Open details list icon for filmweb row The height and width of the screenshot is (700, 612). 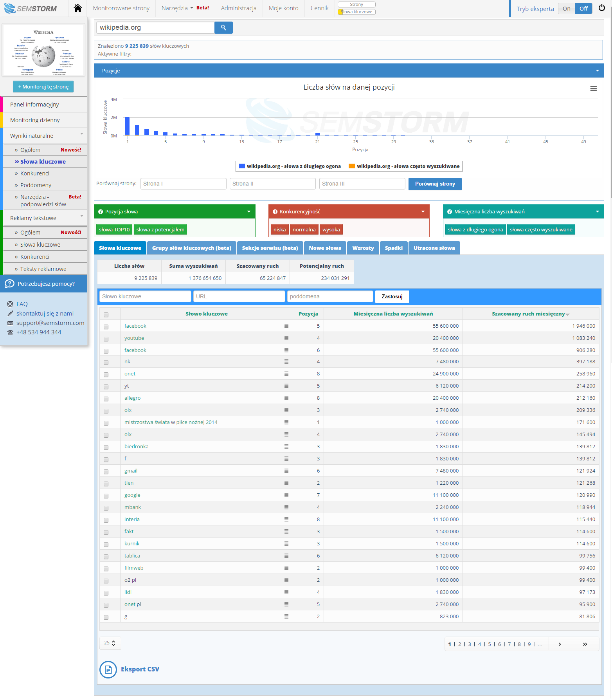[x=286, y=568]
